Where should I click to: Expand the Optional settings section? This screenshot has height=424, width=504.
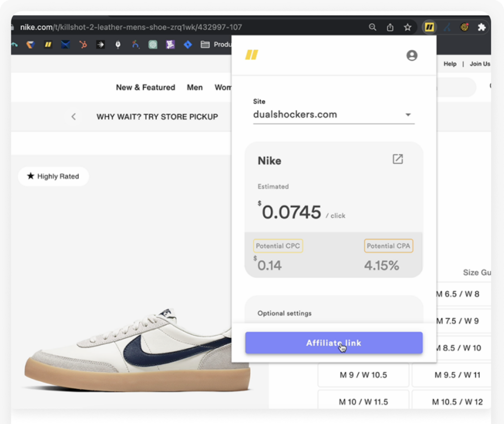[x=284, y=313]
